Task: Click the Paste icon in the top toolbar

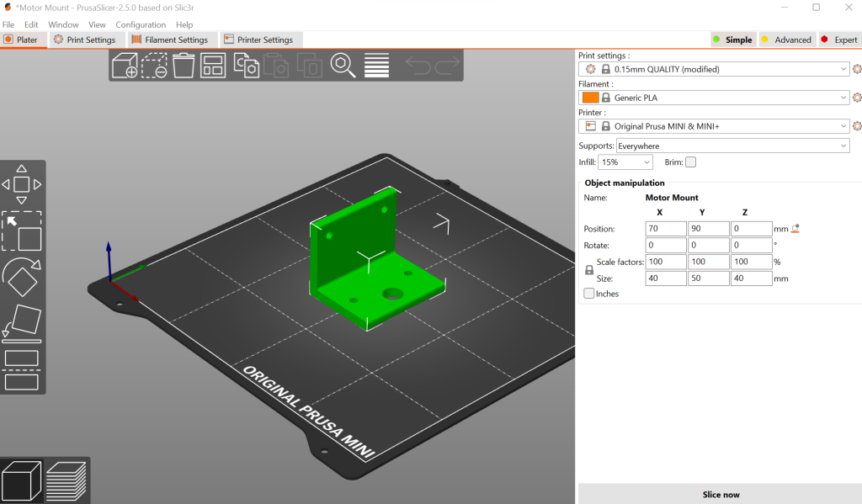Action: pos(276,66)
